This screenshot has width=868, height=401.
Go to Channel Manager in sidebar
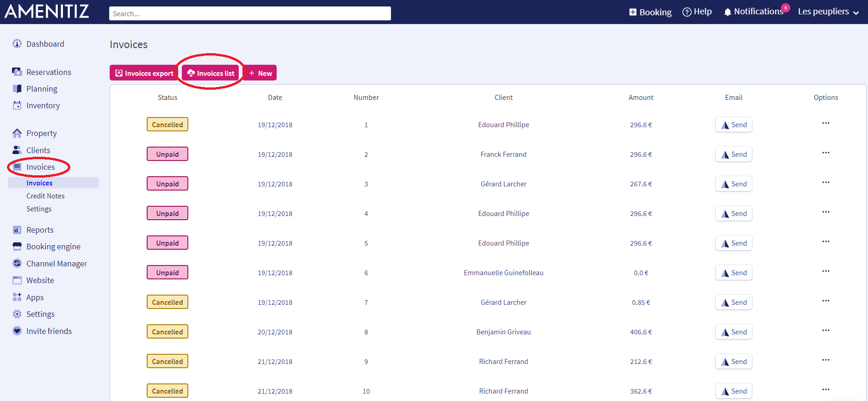coord(56,264)
